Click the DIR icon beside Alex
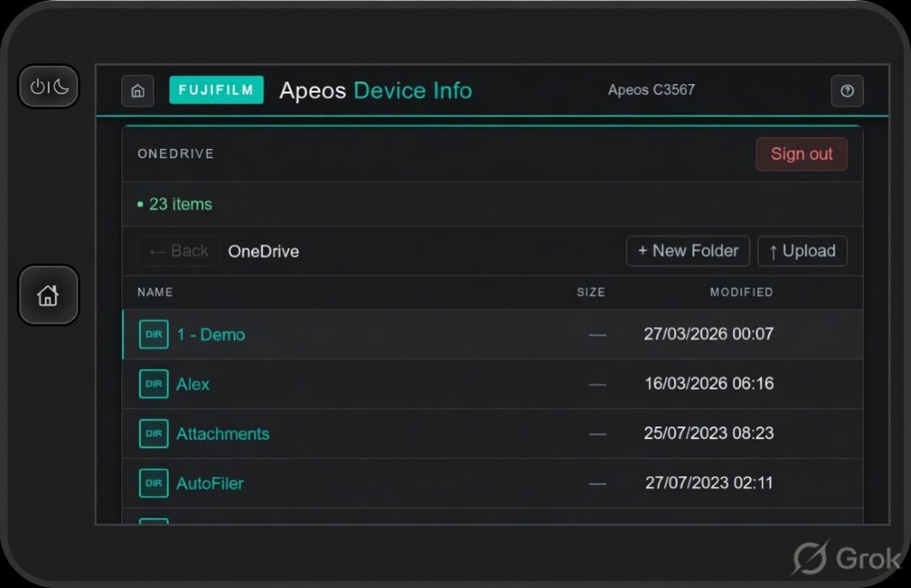 (x=154, y=384)
